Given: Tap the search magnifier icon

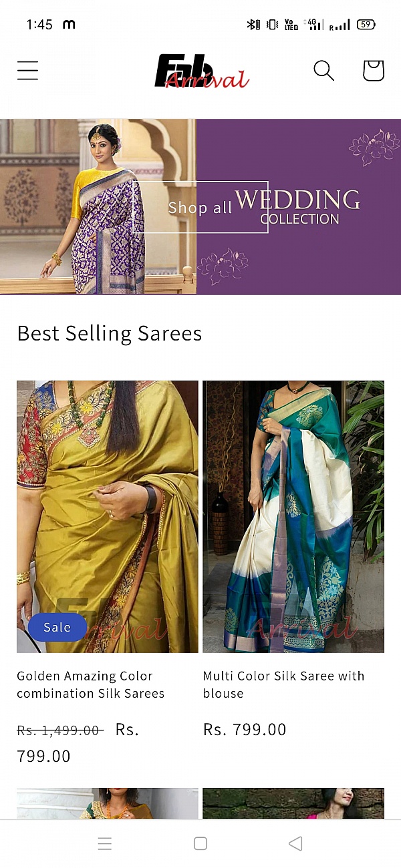Looking at the screenshot, I should click(x=323, y=70).
